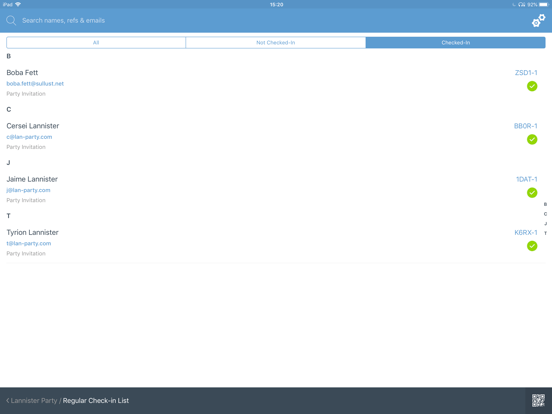
Task: Toggle check-in status for Cersei Lannister
Action: tap(532, 139)
